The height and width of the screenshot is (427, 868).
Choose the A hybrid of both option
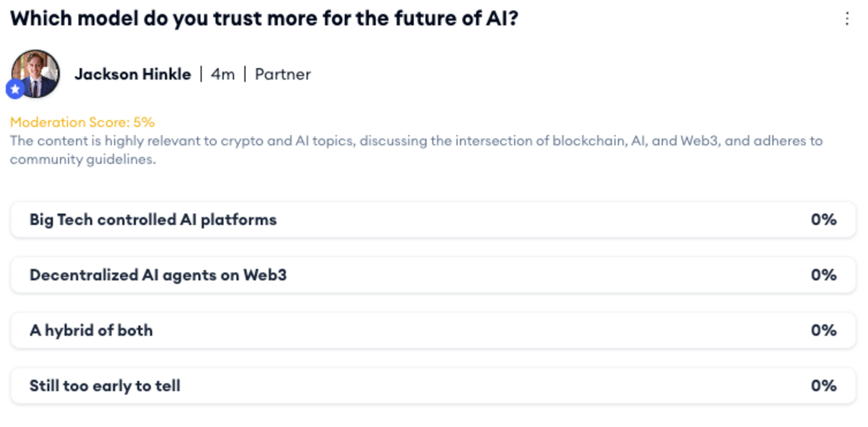pos(433,331)
